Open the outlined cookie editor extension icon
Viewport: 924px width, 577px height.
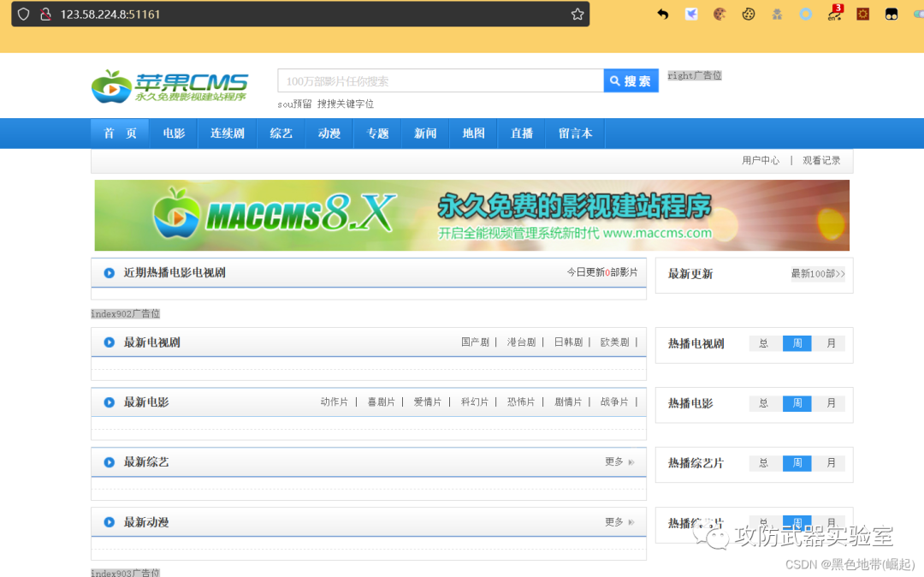749,15
